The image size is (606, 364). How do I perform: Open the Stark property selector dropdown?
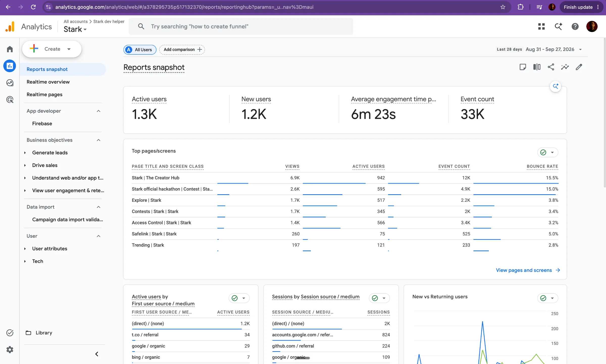point(75,29)
